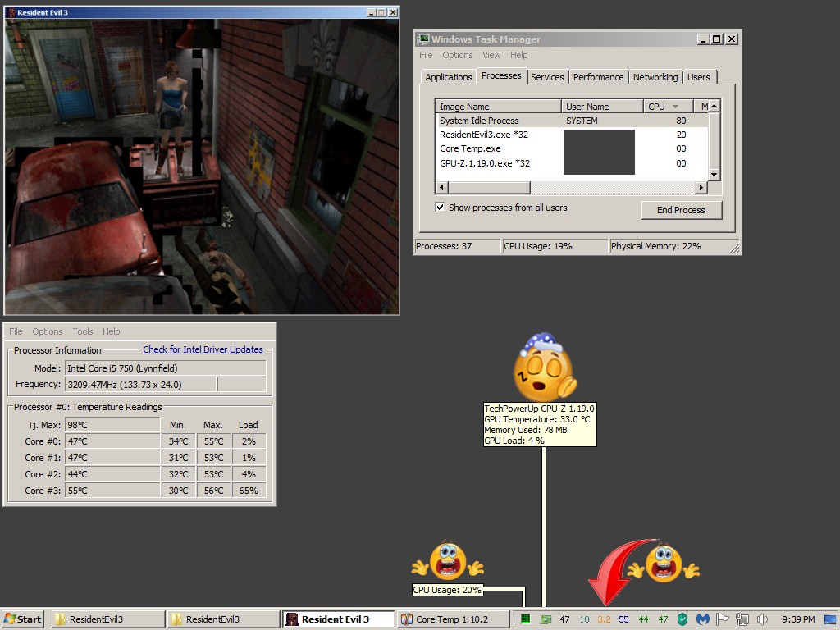Click the green 44 temperature tray reading
The height and width of the screenshot is (630, 840).
643,619
